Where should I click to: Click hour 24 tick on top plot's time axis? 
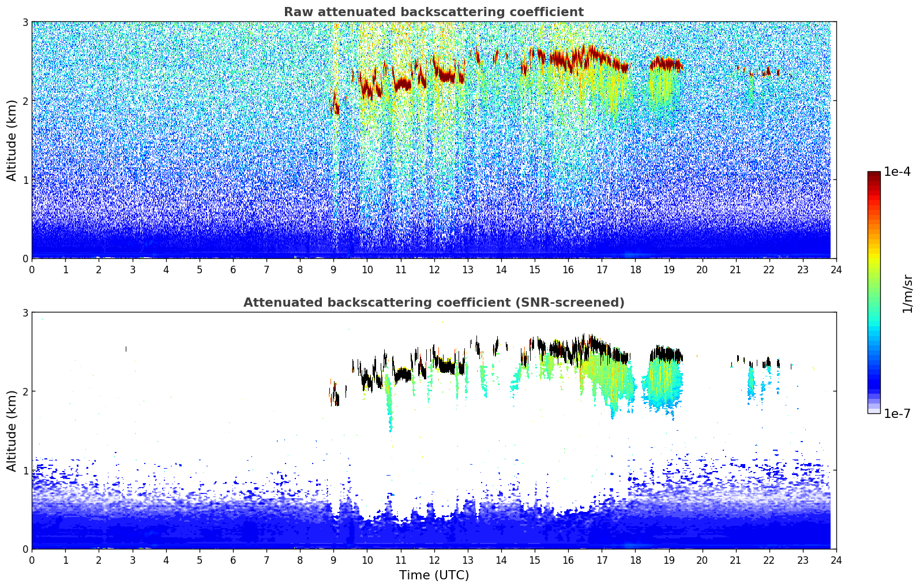coord(836,269)
